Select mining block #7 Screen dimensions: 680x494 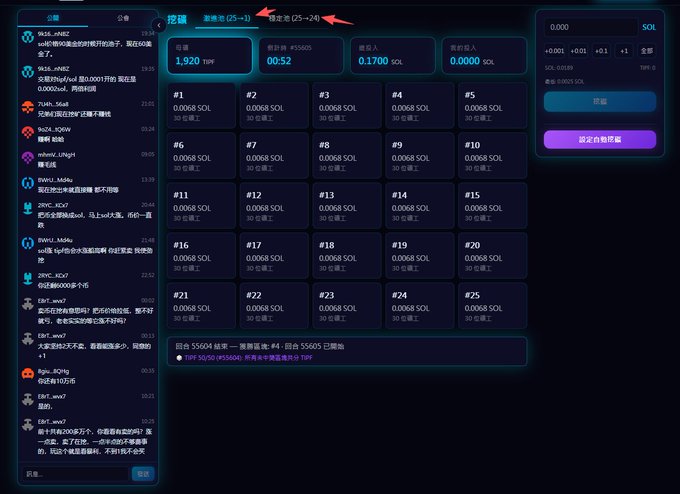pos(275,156)
